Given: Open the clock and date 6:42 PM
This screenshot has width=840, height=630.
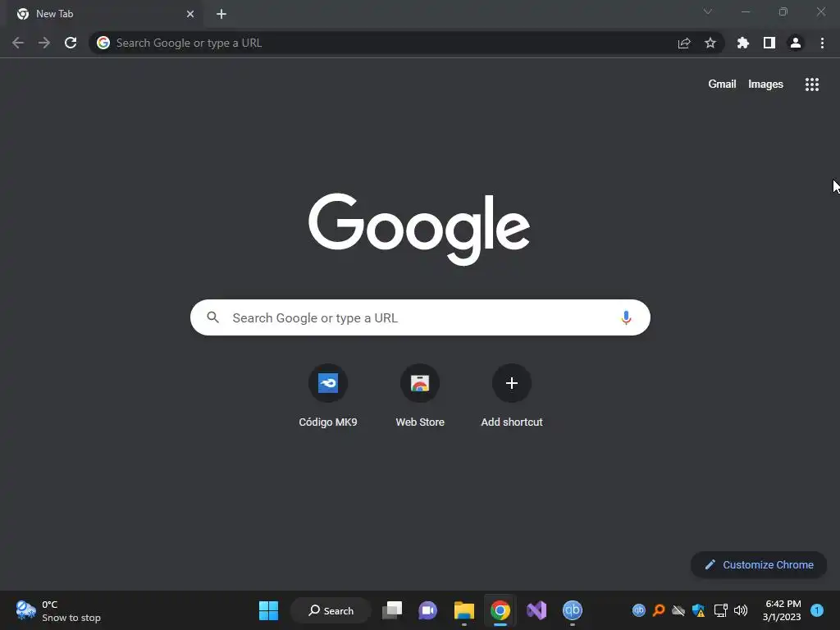Looking at the screenshot, I should (782, 610).
